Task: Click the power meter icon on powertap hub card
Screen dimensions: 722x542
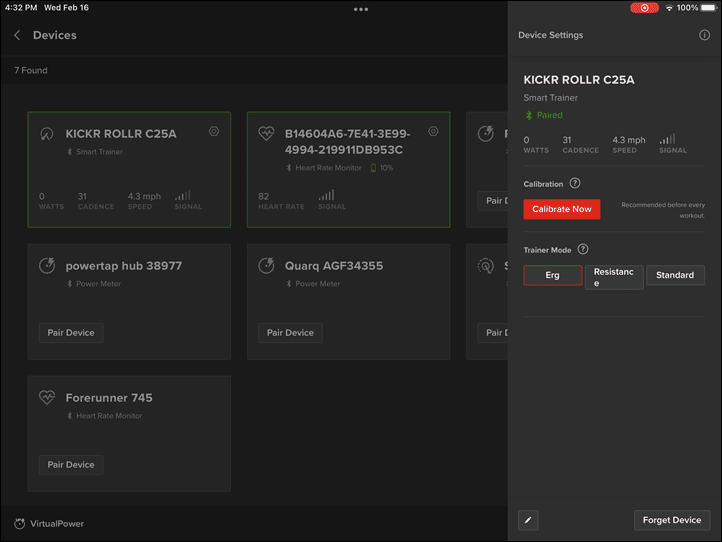Action: click(47, 266)
